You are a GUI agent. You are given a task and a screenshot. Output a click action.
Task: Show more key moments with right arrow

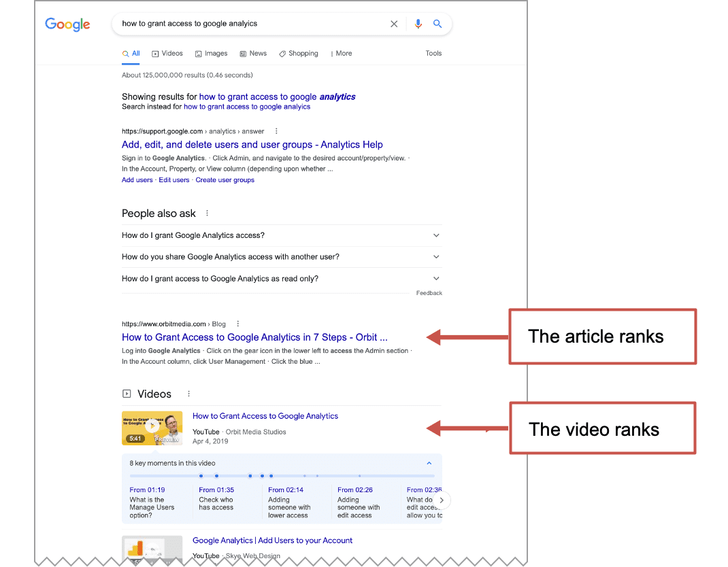pyautogui.click(x=442, y=500)
